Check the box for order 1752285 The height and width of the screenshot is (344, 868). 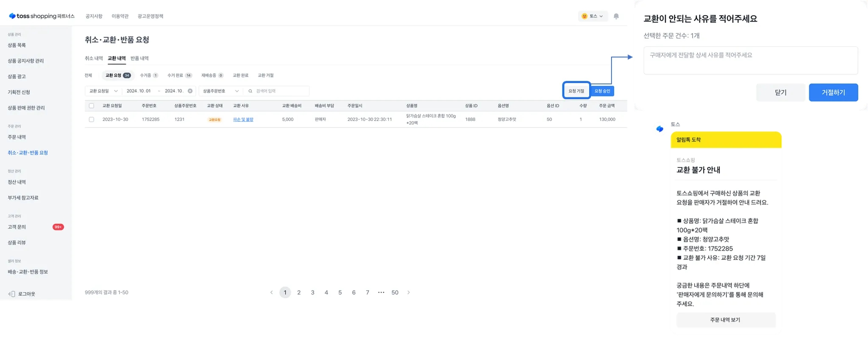coord(92,119)
